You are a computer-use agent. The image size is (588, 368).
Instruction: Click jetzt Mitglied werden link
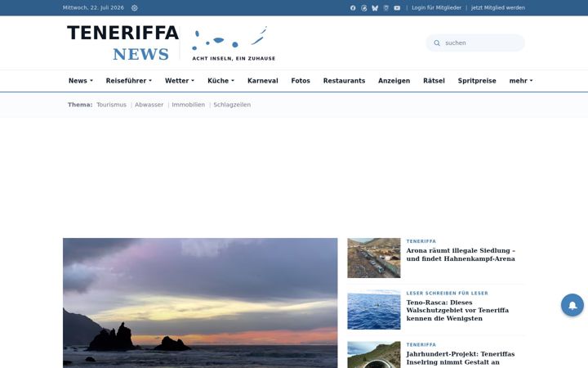click(498, 8)
